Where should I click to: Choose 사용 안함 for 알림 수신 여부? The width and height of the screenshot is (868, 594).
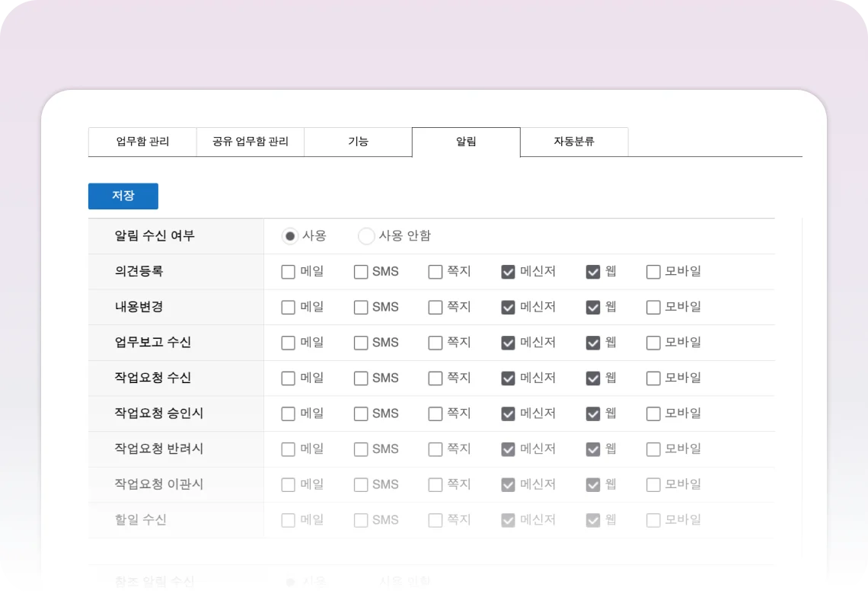coord(366,236)
